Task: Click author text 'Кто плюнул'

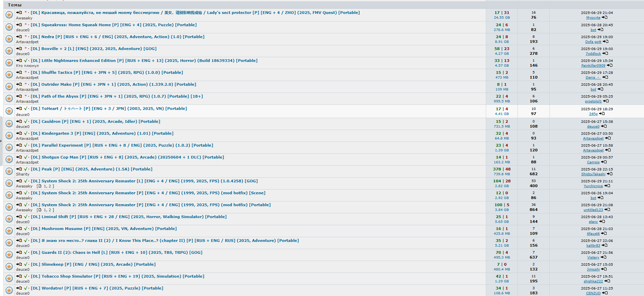Action: pos(28,66)
